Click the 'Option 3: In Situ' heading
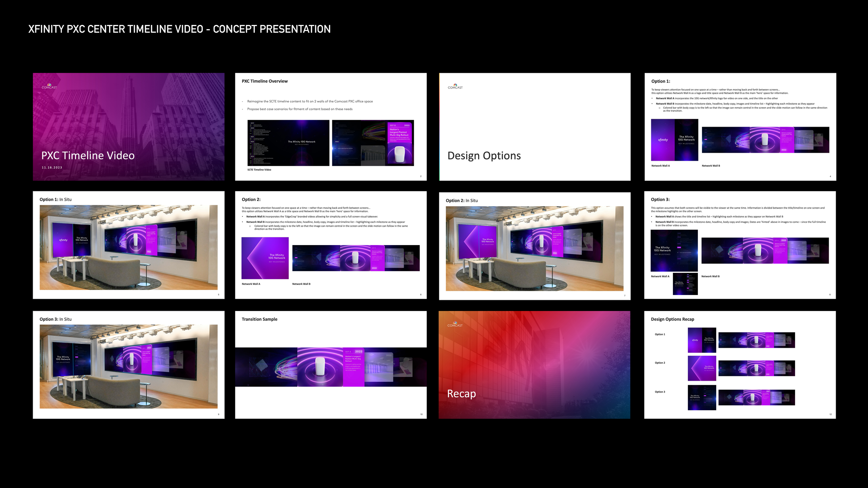This screenshot has width=868, height=488. point(56,319)
